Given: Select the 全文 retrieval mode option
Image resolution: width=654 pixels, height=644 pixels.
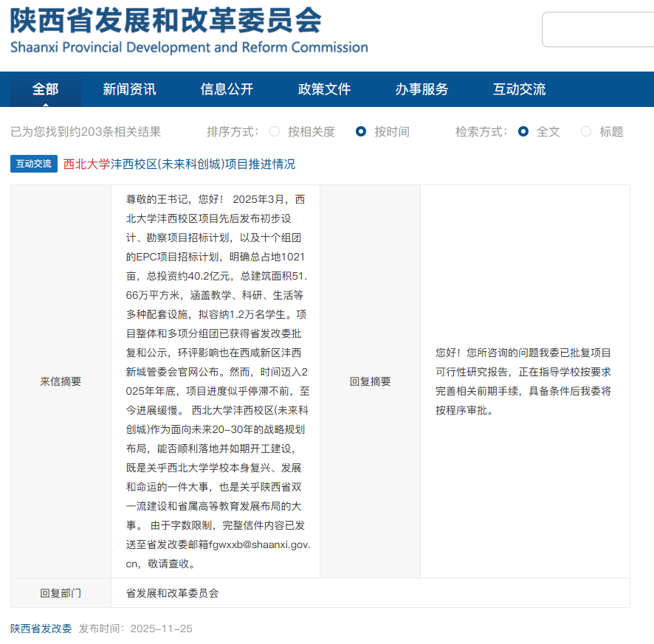Looking at the screenshot, I should coord(524,131).
